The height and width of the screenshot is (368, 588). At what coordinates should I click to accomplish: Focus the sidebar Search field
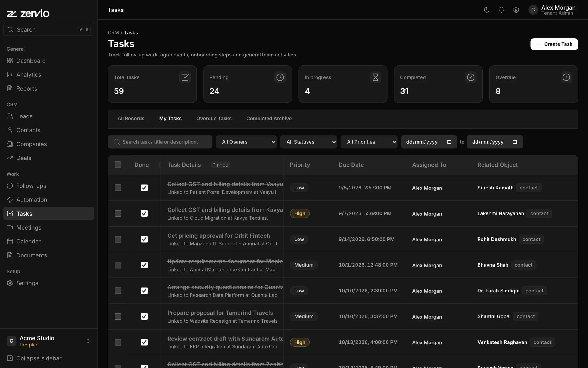click(x=49, y=29)
